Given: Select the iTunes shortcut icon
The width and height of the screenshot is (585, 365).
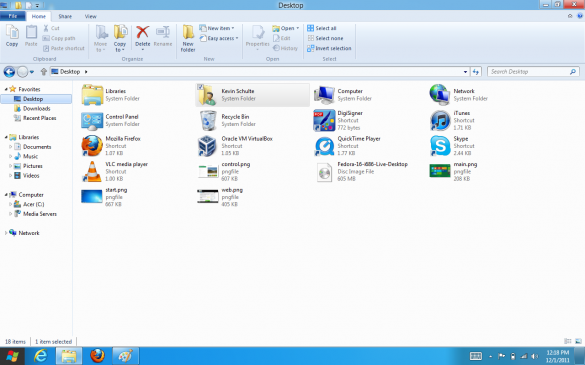Looking at the screenshot, I should click(x=440, y=121).
